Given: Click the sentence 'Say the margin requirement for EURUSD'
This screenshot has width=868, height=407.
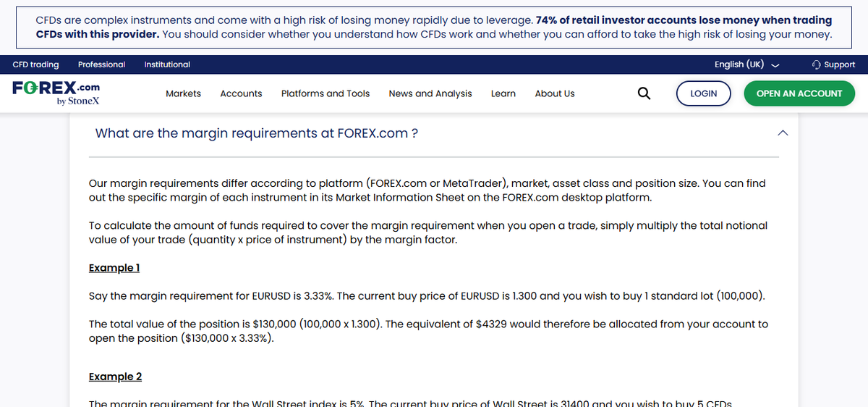Looking at the screenshot, I should coord(427,295).
